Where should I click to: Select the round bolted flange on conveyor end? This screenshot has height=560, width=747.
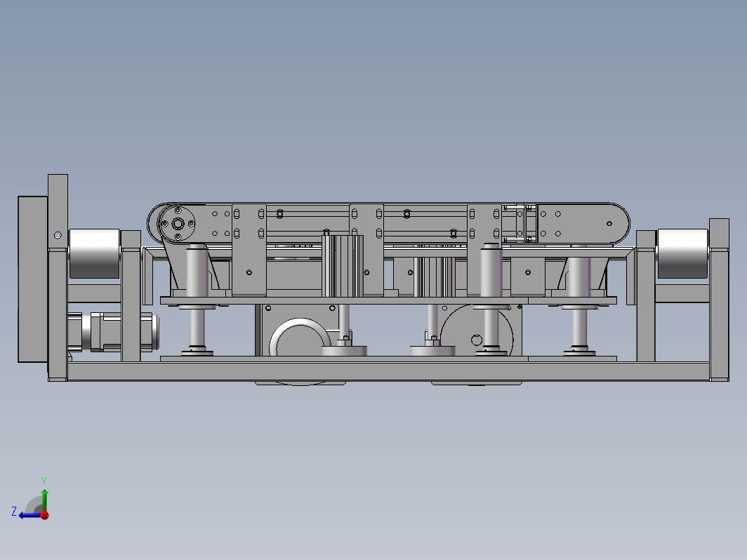click(177, 223)
